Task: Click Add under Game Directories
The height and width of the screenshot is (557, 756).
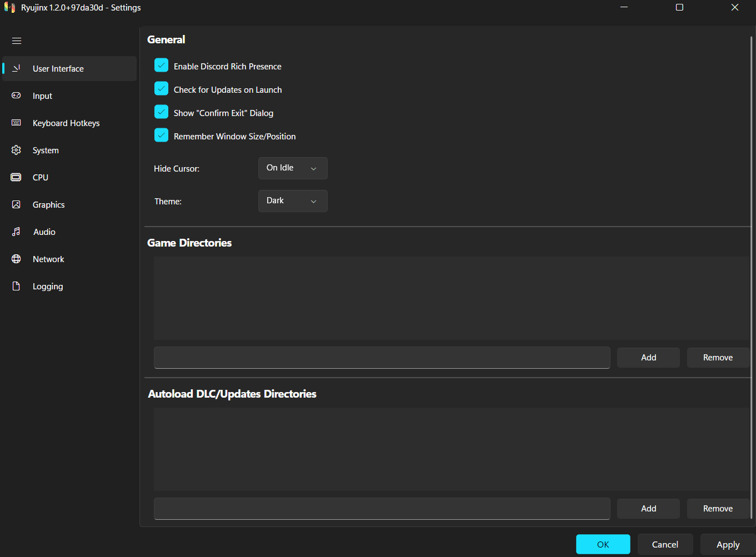Action: [x=648, y=358]
